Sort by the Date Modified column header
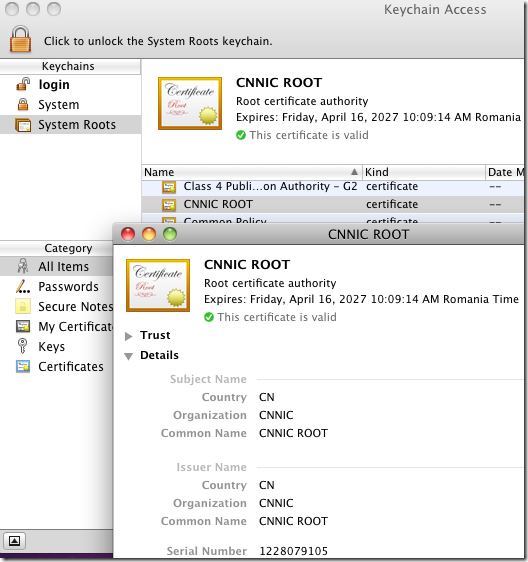Image resolution: width=528 pixels, height=562 pixels. [505, 172]
